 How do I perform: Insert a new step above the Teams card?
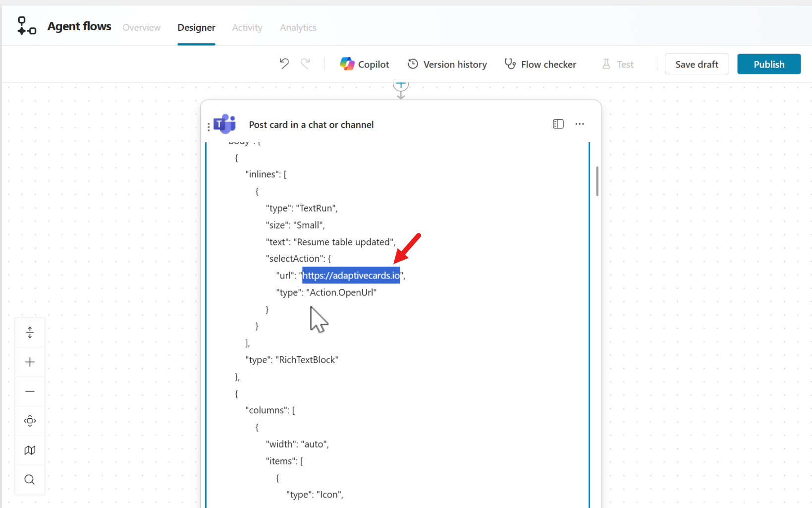pos(401,84)
